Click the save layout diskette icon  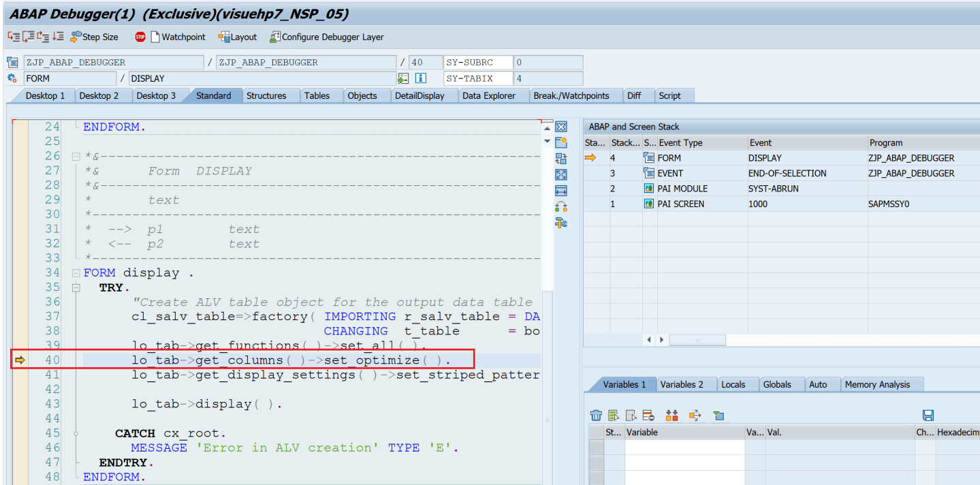tap(928, 415)
